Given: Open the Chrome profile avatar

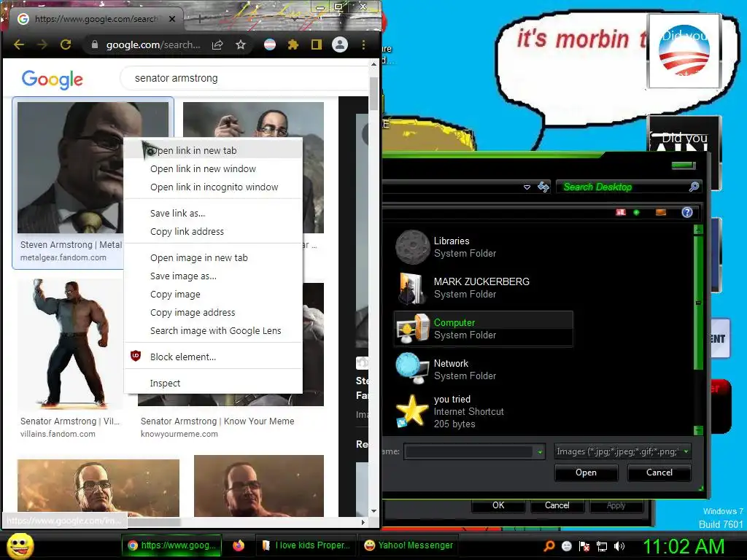Looking at the screenshot, I should pyautogui.click(x=340, y=44).
